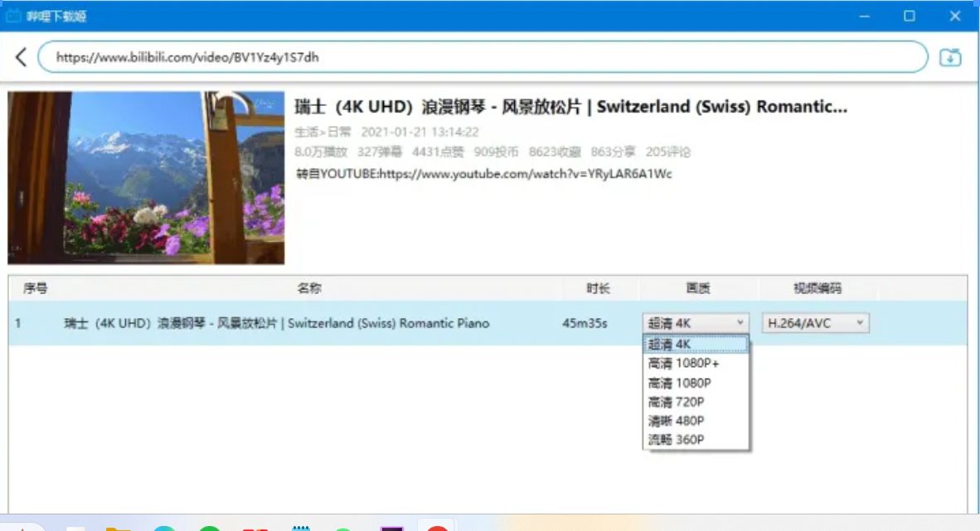Viewport: 980px width, 531px height.
Task: Click the 名称 column header
Action: click(x=308, y=288)
